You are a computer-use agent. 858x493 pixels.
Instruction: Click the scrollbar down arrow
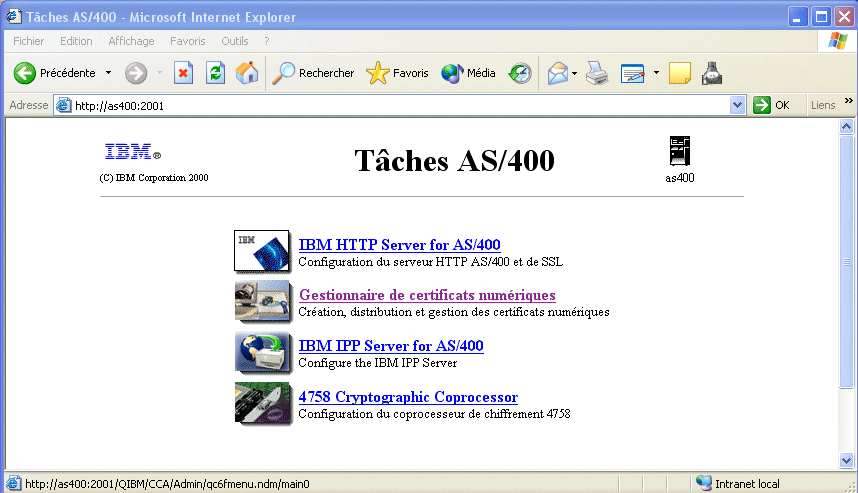(846, 461)
